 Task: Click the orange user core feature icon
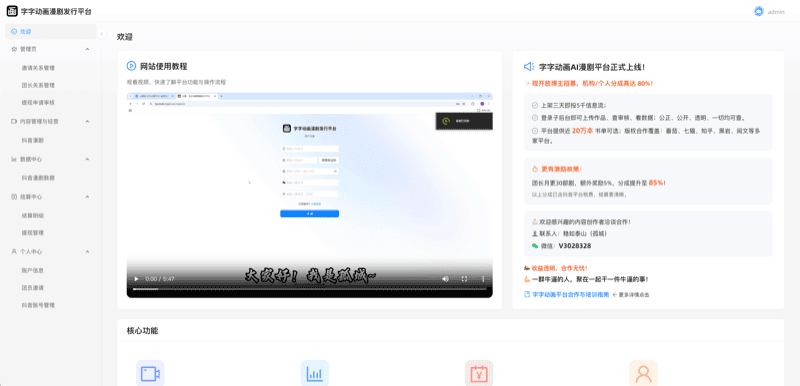[x=643, y=374]
